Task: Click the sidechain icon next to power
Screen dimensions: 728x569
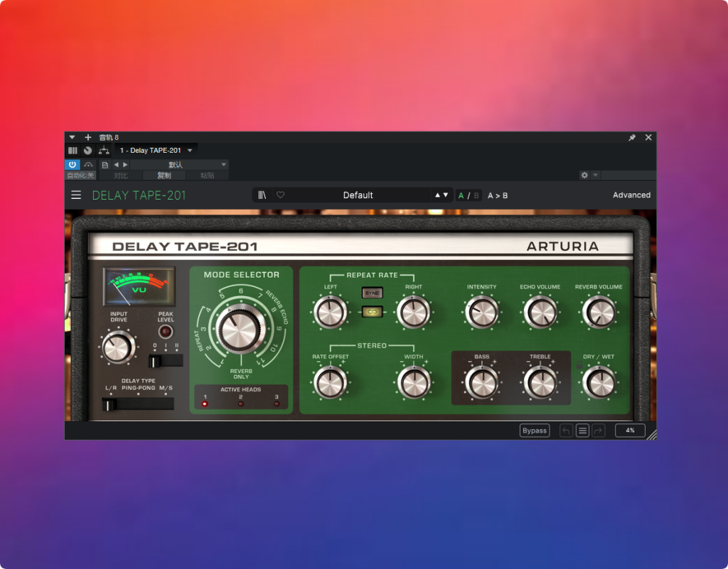Action: click(88, 165)
